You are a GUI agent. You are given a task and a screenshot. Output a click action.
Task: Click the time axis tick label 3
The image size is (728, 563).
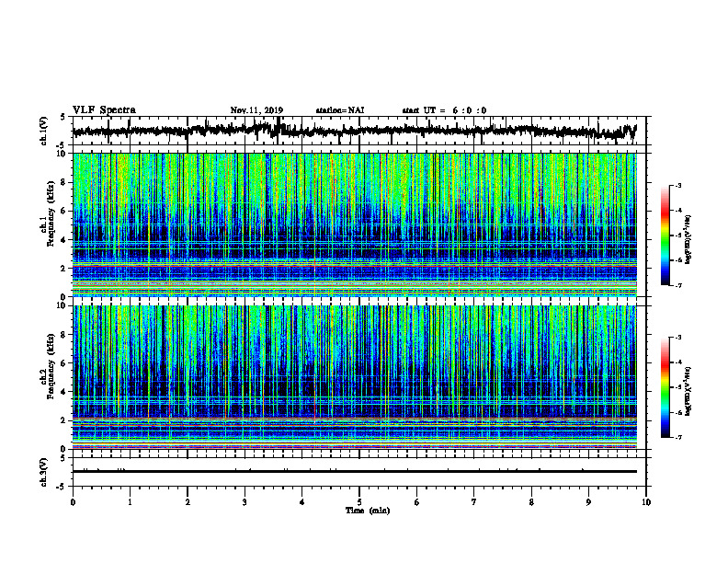tap(245, 502)
